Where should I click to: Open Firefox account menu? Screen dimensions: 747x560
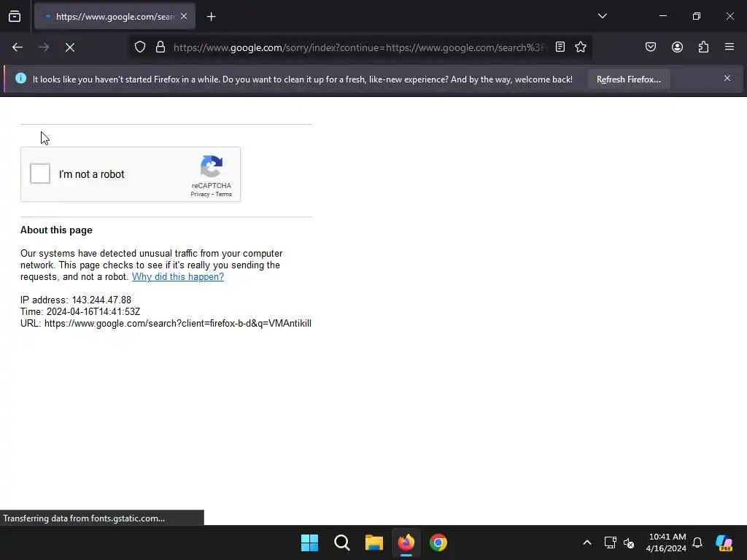click(x=677, y=47)
